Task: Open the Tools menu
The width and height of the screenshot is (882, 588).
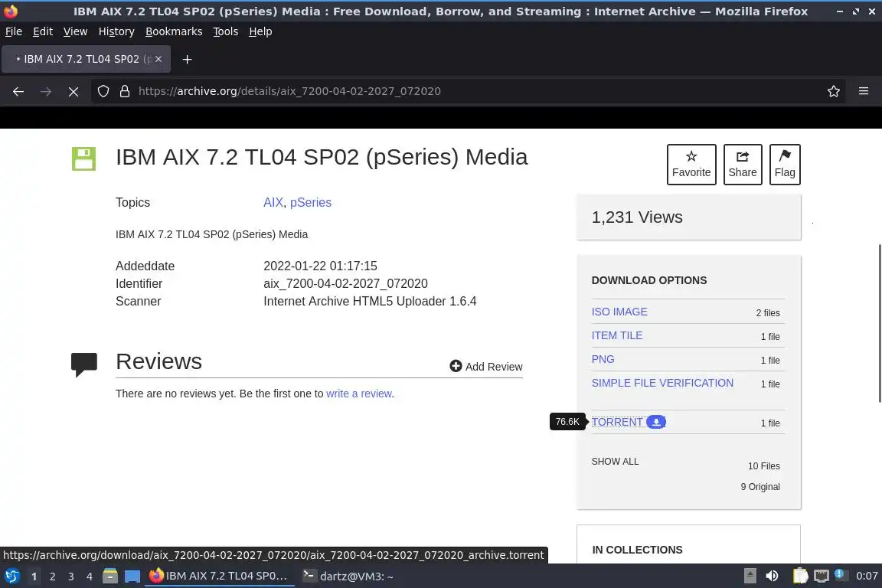Action: [x=226, y=31]
